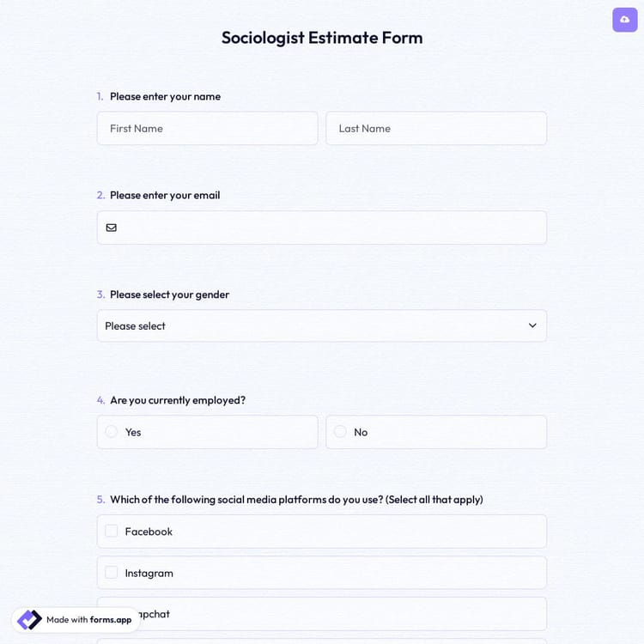Click the forms.app logo icon
The height and width of the screenshot is (644, 644).
point(29,620)
